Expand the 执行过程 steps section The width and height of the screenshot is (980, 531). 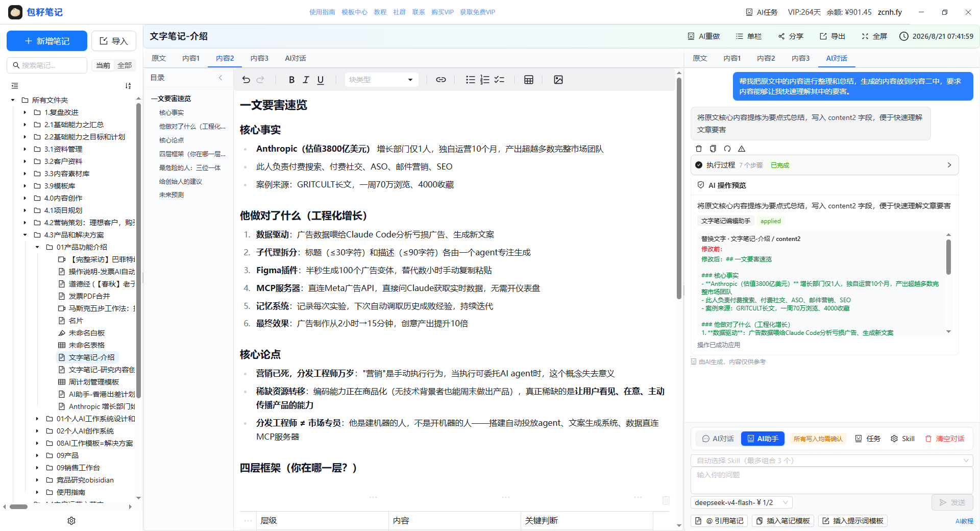(825, 165)
